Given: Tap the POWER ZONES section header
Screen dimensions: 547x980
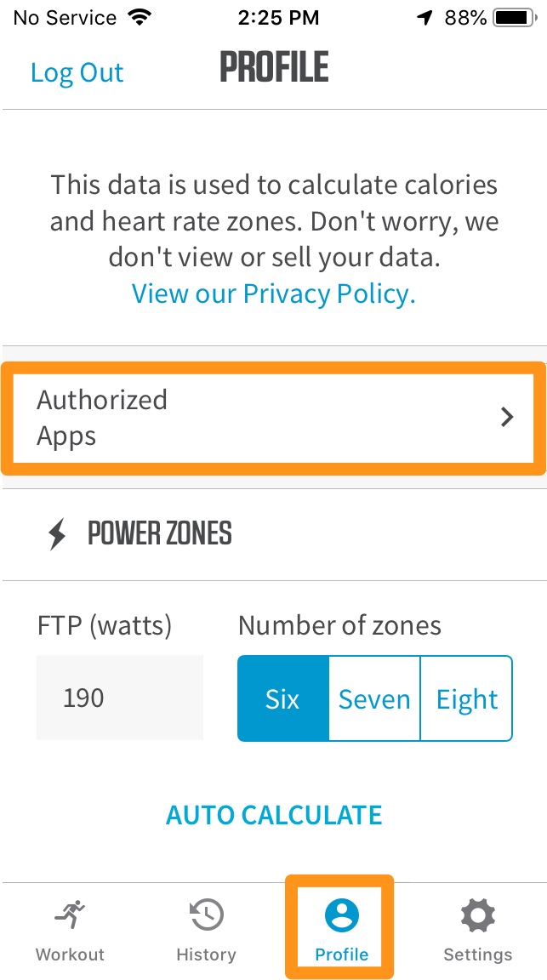Looking at the screenshot, I should 160,534.
